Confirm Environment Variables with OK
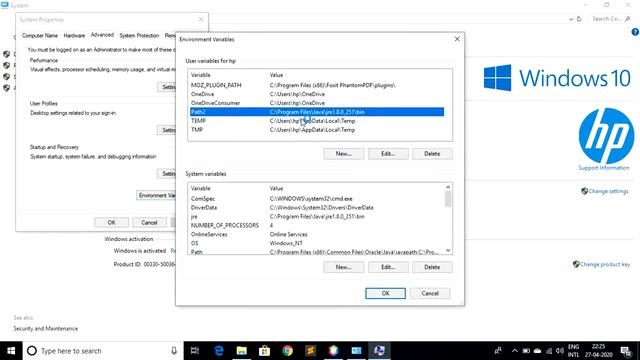The image size is (640, 360). point(385,293)
